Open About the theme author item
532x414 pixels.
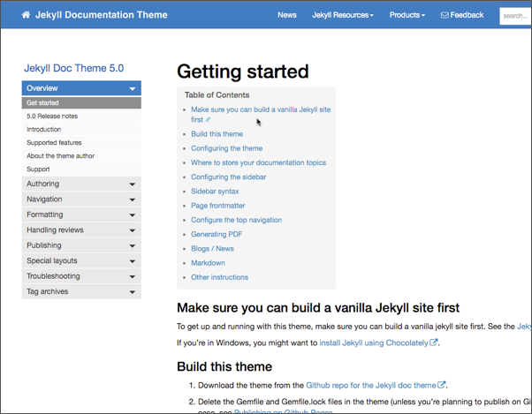81,155
